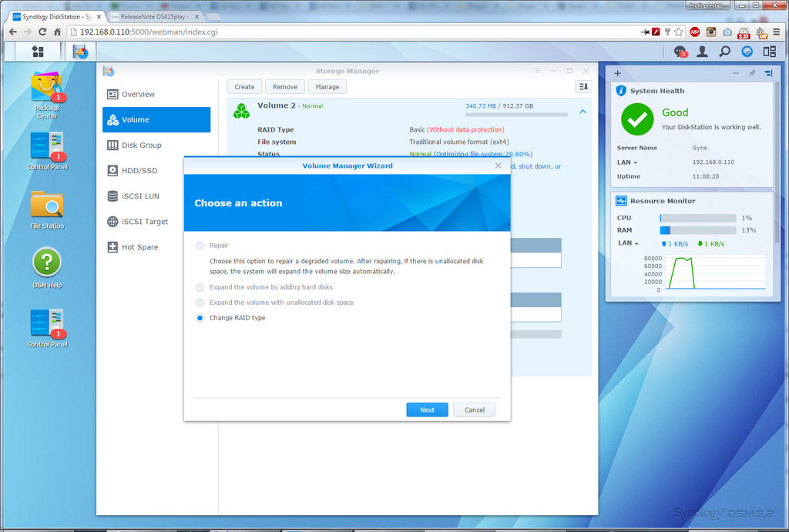This screenshot has height=532, width=789.
Task: Click the CPU usage bar in Resource Monitor
Action: [698, 218]
